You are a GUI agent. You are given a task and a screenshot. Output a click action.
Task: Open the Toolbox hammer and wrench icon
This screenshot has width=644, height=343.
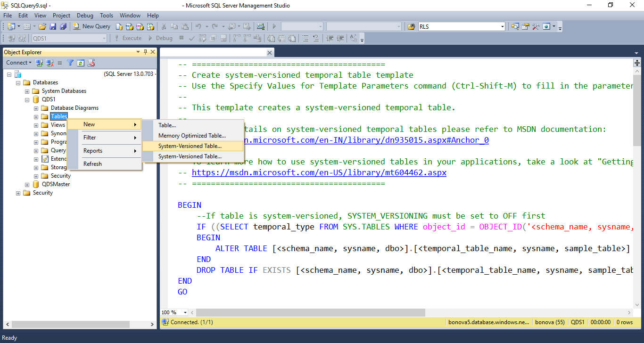(x=535, y=26)
